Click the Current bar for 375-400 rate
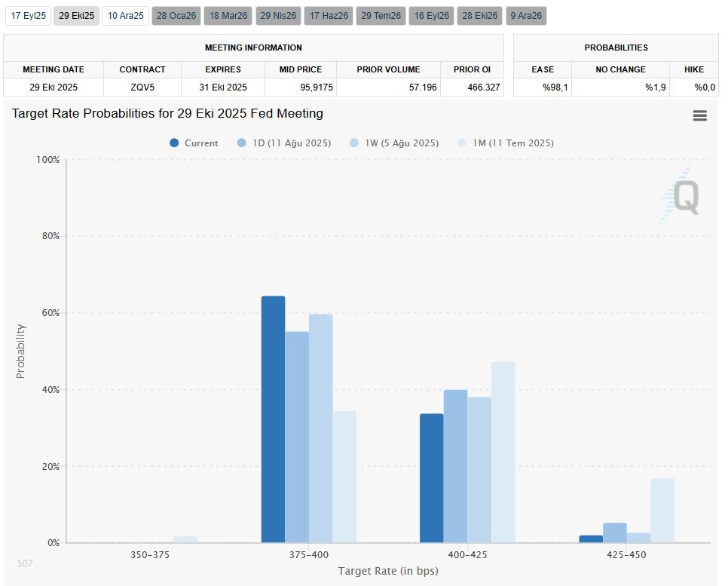The height and width of the screenshot is (586, 728). tap(273, 419)
